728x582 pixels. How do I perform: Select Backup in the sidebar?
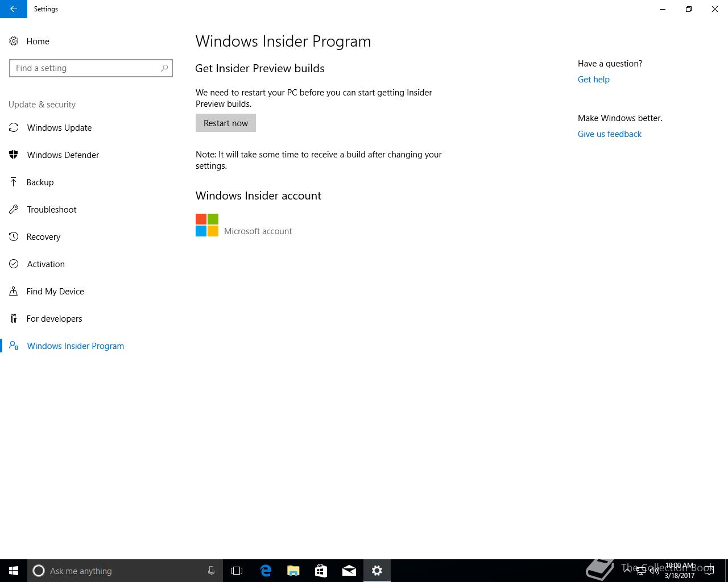pos(40,182)
